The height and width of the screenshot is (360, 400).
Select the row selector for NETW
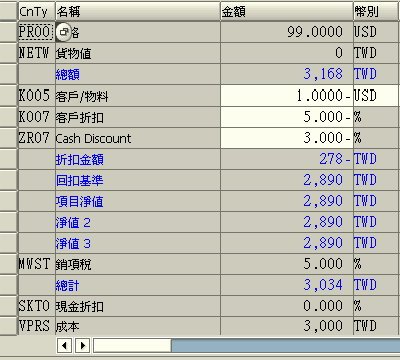(x=8, y=53)
